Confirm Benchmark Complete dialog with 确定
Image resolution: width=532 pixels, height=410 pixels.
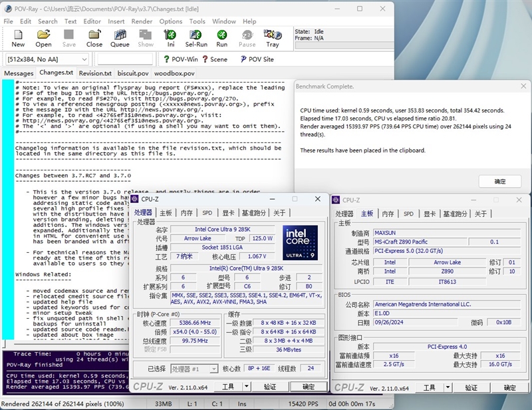click(x=499, y=181)
